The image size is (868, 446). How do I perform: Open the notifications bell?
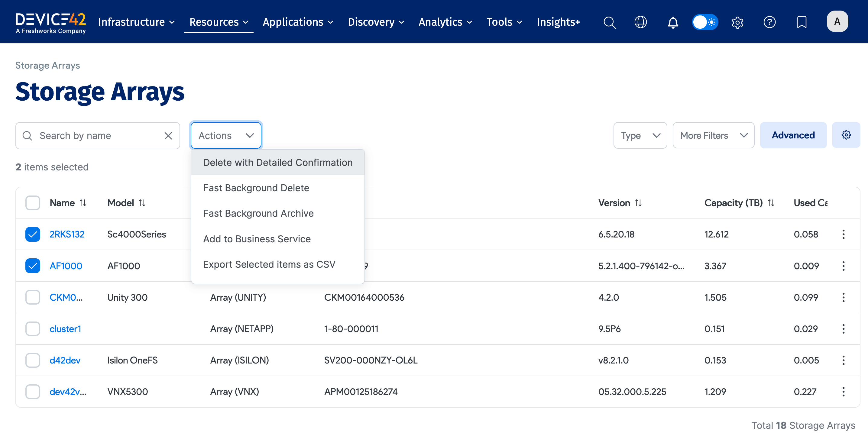672,22
